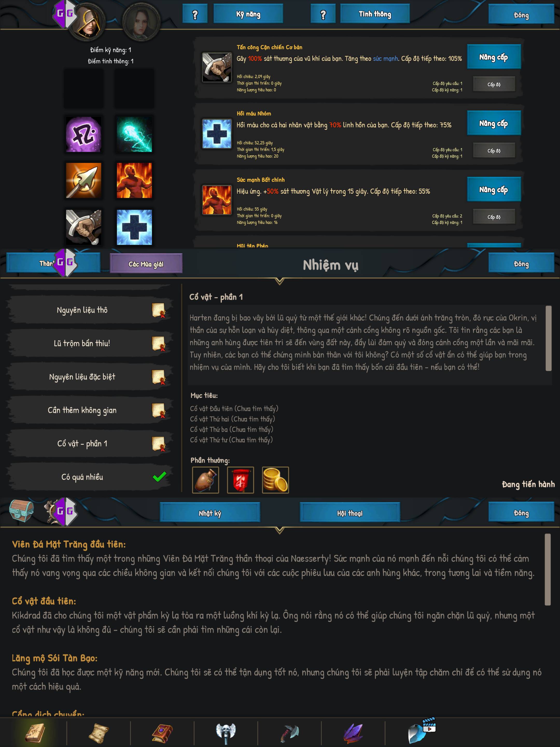This screenshot has height=747, width=560.
Task: Open the scroll icon in bottom bar
Action: [x=98, y=733]
